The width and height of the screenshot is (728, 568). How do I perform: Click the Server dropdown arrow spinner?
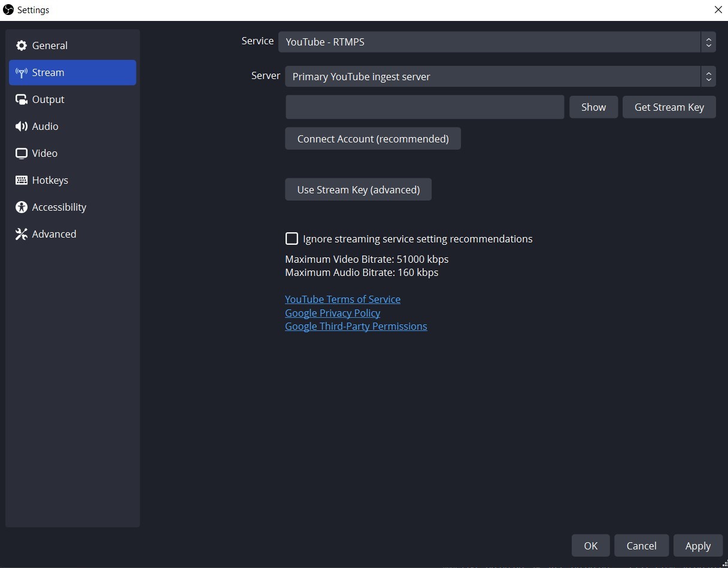(x=708, y=77)
